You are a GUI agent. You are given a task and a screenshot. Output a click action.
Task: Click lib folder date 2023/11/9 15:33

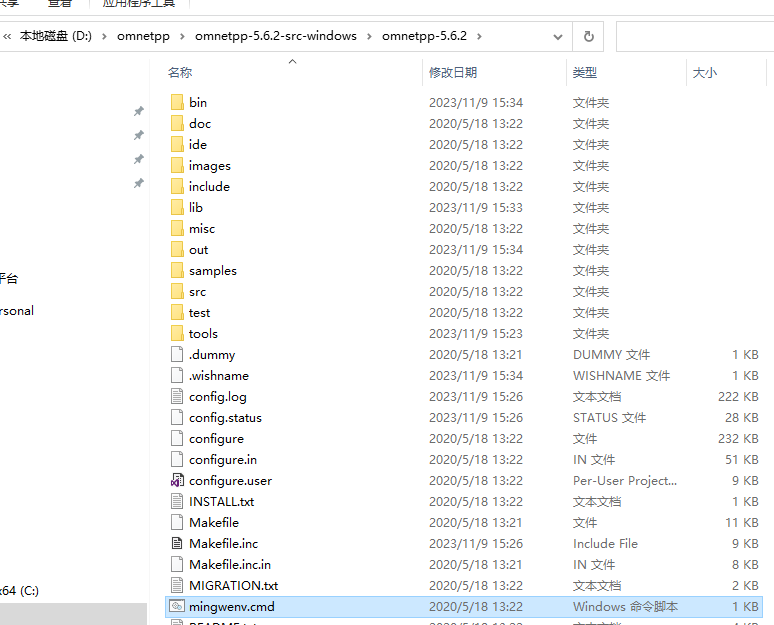coord(476,208)
